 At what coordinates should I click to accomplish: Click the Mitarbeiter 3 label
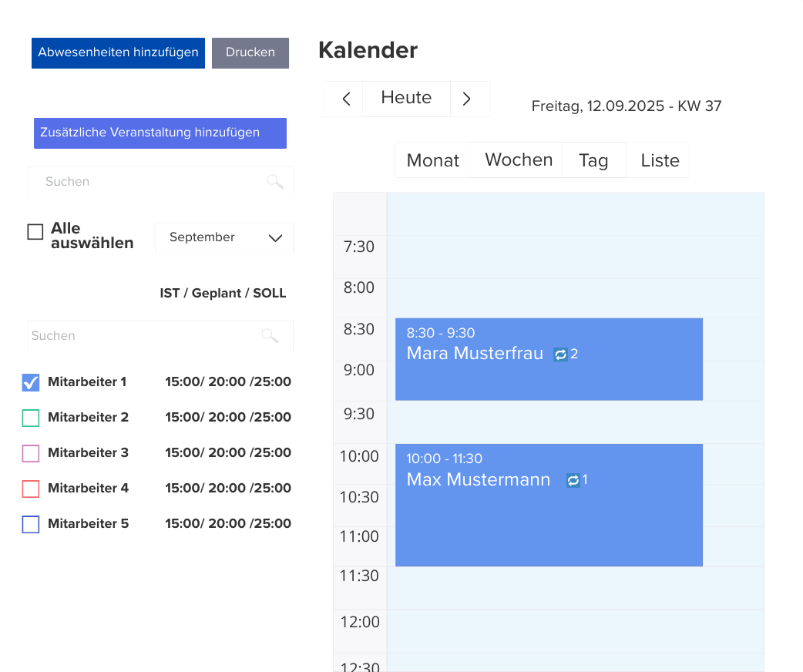pyautogui.click(x=88, y=452)
